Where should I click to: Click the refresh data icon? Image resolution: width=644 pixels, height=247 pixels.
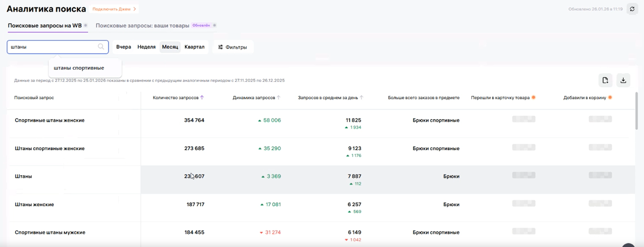pyautogui.click(x=632, y=9)
